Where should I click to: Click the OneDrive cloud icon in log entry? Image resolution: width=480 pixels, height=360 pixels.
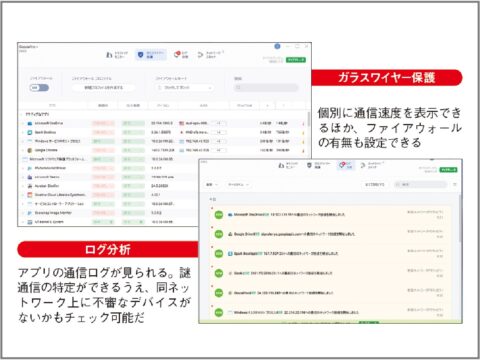(230, 215)
